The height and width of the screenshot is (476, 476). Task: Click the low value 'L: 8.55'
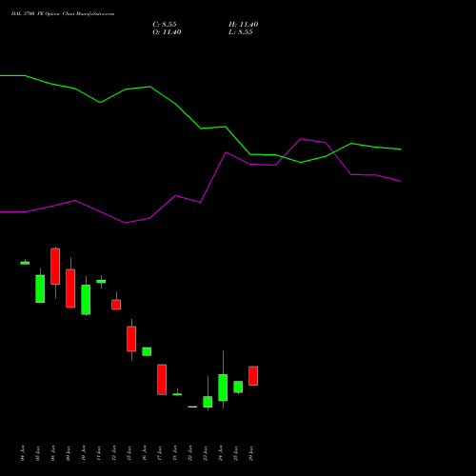[241, 32]
